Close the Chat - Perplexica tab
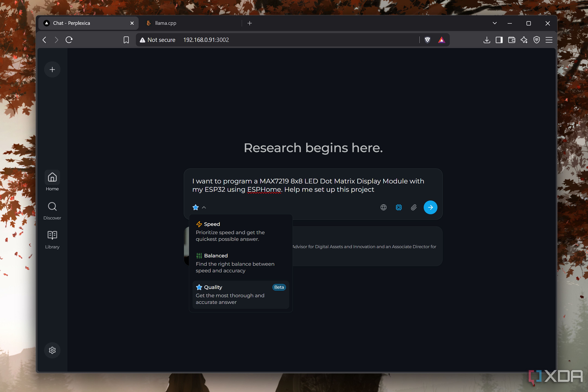 tap(132, 23)
